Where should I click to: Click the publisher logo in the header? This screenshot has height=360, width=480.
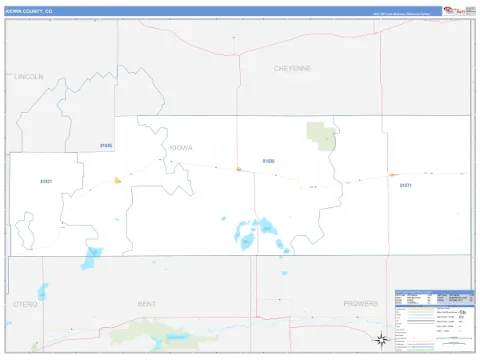(x=459, y=11)
